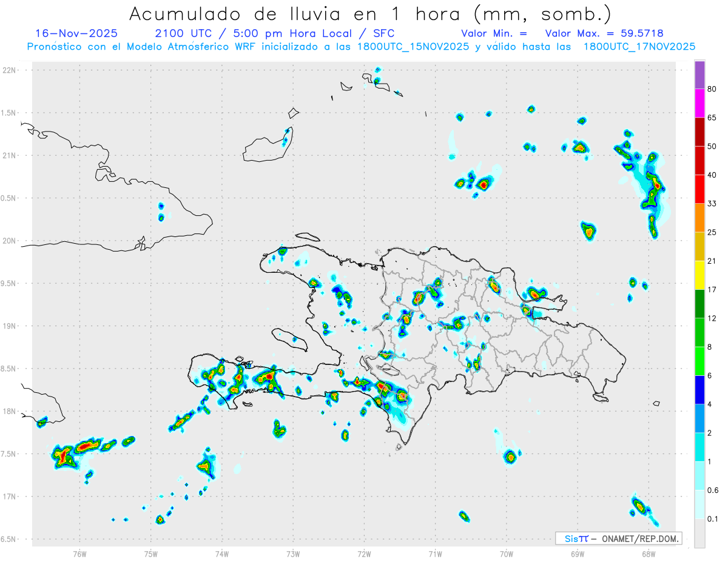Select the cyan swatch between 1 and 2

(699, 447)
